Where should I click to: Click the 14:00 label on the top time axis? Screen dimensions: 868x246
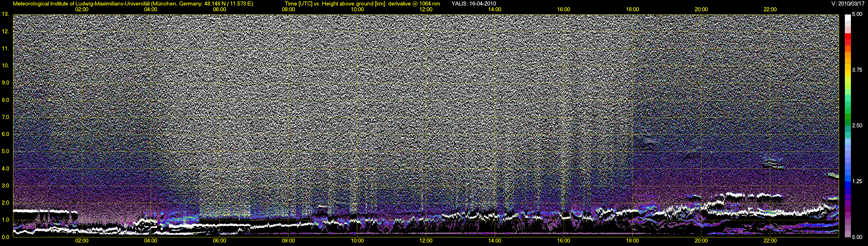pyautogui.click(x=495, y=10)
